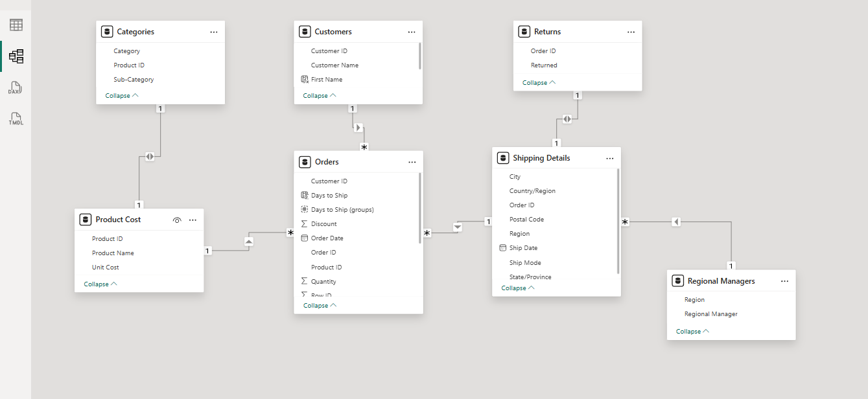Image resolution: width=868 pixels, height=399 pixels.
Task: Click Order Date calendar field icon
Action: click(x=305, y=238)
